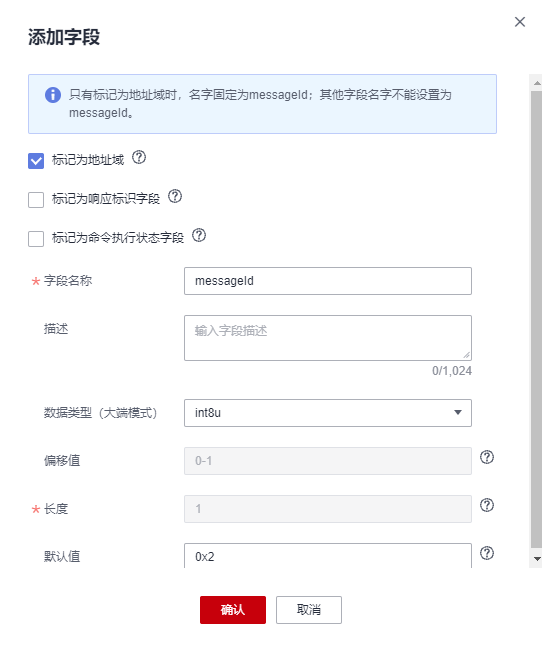
Task: Open help tooltip for 长度 field
Action: 487,505
